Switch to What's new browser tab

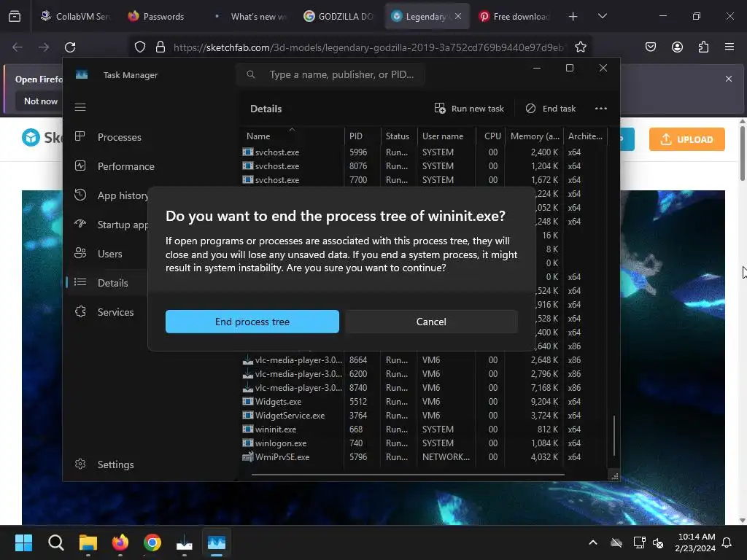tap(251, 16)
